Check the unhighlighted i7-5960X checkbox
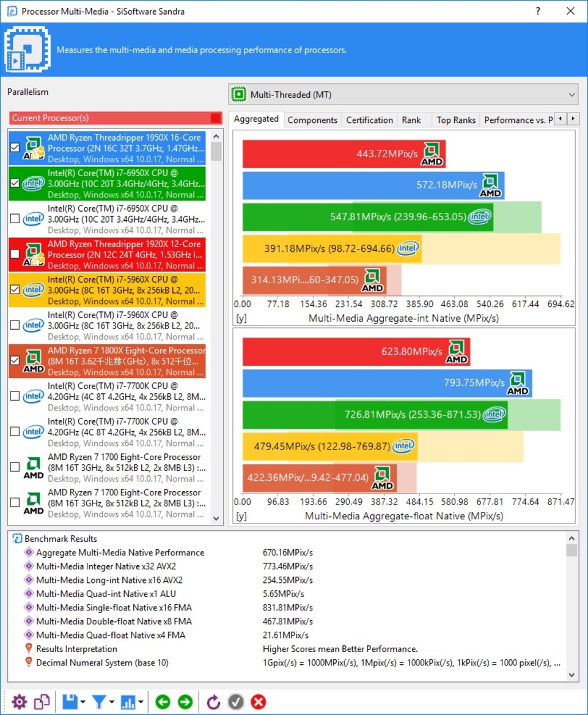The width and height of the screenshot is (588, 715). pyautogui.click(x=15, y=325)
